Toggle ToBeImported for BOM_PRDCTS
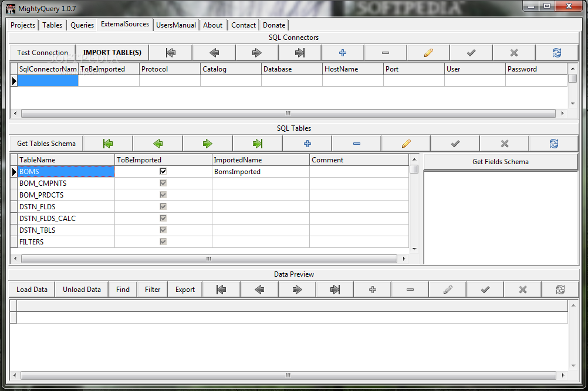The width and height of the screenshot is (588, 391). (x=163, y=195)
